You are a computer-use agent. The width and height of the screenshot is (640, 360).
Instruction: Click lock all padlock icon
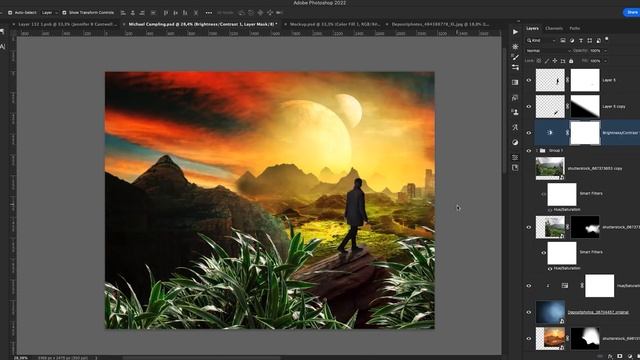pos(571,61)
